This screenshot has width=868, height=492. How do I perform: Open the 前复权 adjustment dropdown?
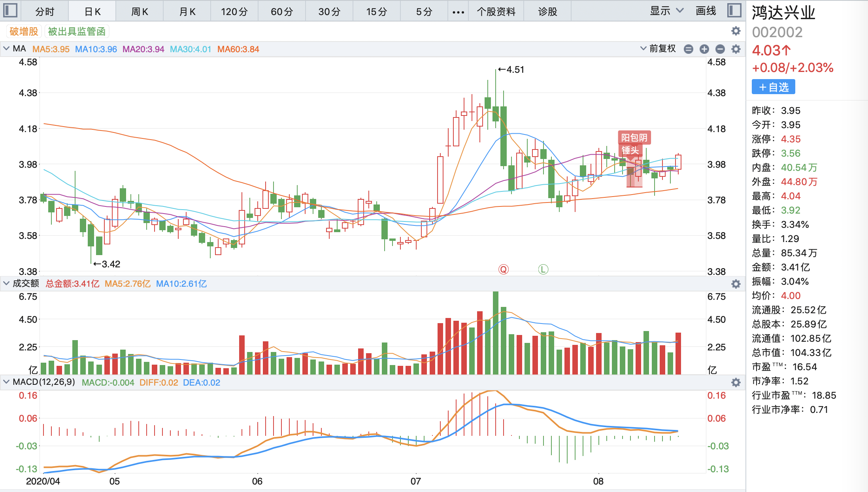point(658,49)
